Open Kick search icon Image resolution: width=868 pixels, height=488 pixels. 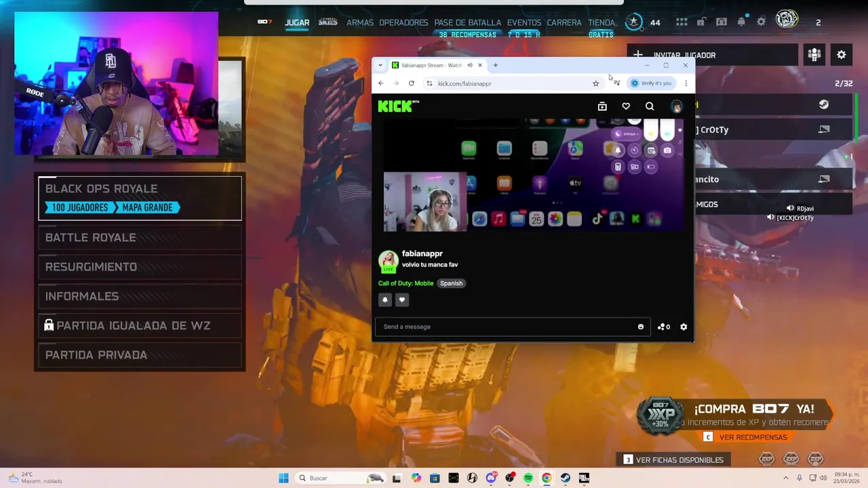pos(650,106)
